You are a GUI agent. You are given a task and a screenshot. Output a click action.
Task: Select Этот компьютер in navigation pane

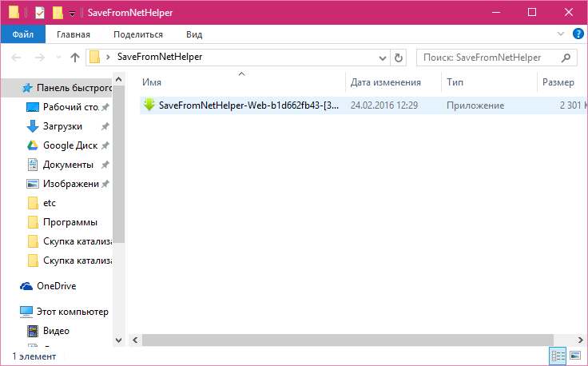point(73,311)
